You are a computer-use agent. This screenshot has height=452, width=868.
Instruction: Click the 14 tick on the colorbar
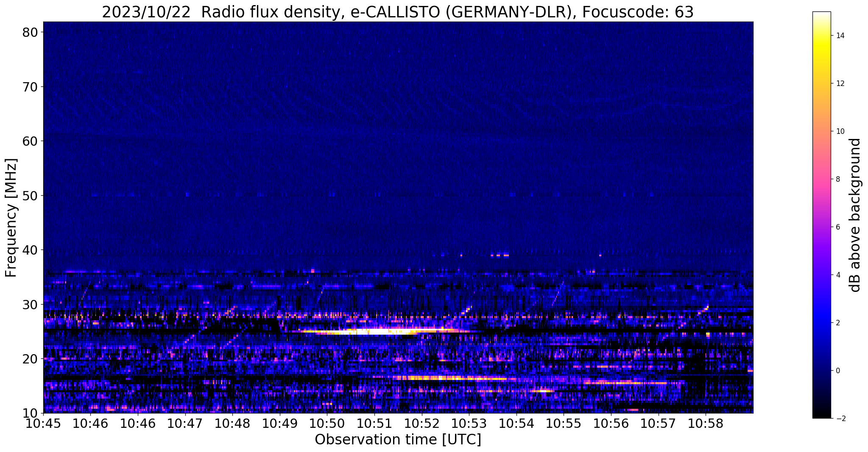click(840, 36)
